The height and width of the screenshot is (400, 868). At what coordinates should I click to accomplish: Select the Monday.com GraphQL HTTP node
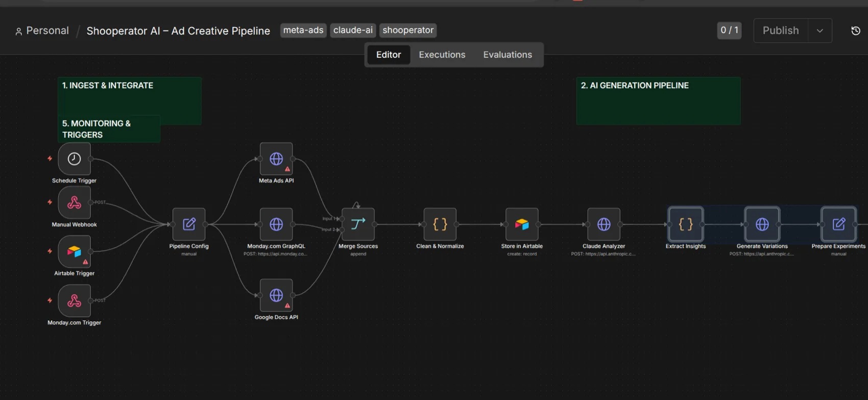pos(276,224)
